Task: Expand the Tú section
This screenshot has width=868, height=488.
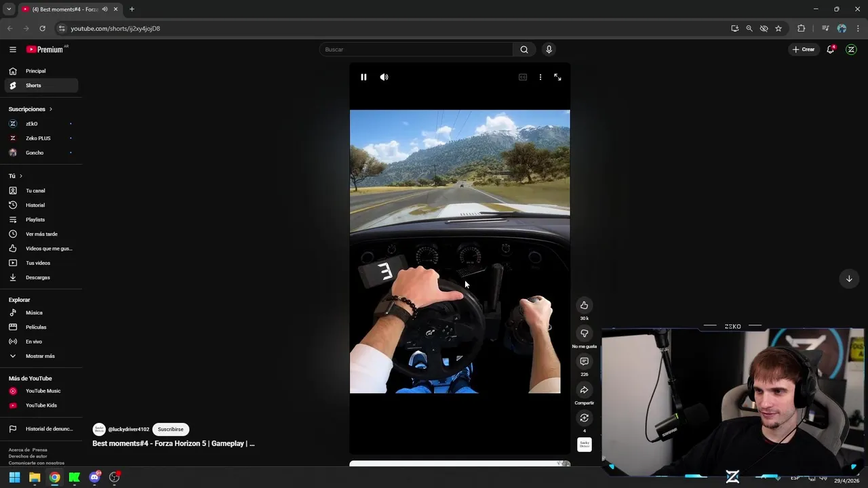Action: pyautogui.click(x=16, y=176)
